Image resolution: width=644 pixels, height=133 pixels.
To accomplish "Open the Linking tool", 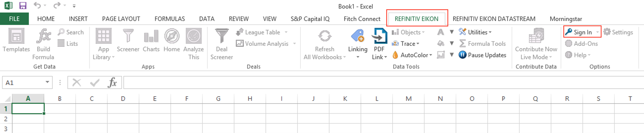I will [x=358, y=44].
